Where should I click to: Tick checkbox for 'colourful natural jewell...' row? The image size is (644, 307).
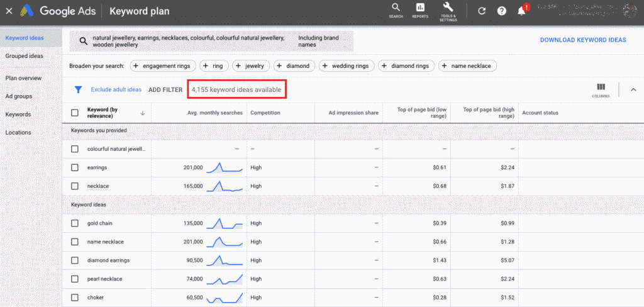tap(75, 148)
